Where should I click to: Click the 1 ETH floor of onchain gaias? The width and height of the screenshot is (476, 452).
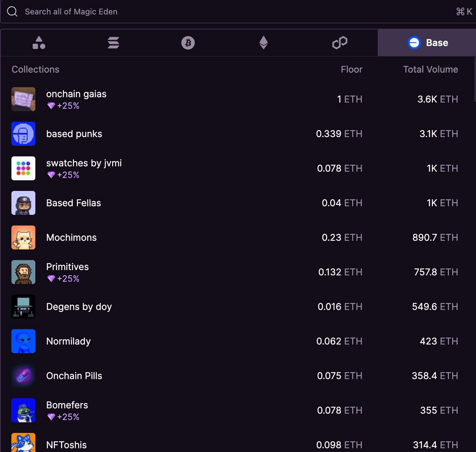350,99
